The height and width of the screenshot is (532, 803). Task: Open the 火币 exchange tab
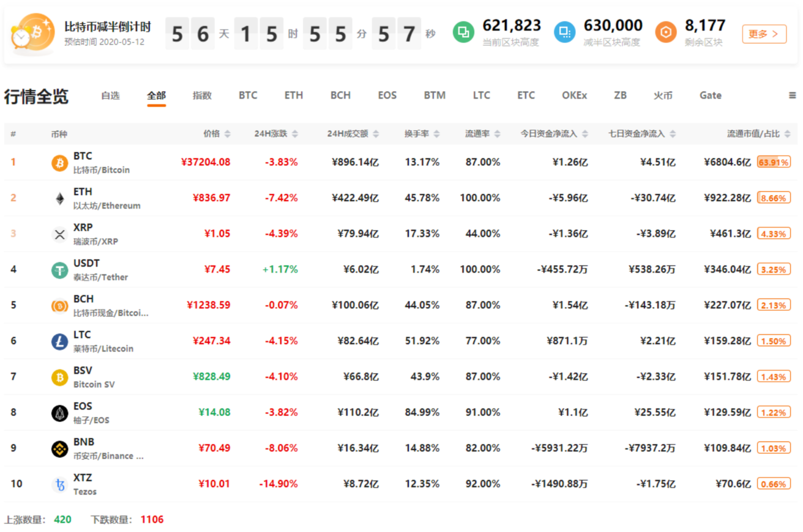tap(663, 95)
